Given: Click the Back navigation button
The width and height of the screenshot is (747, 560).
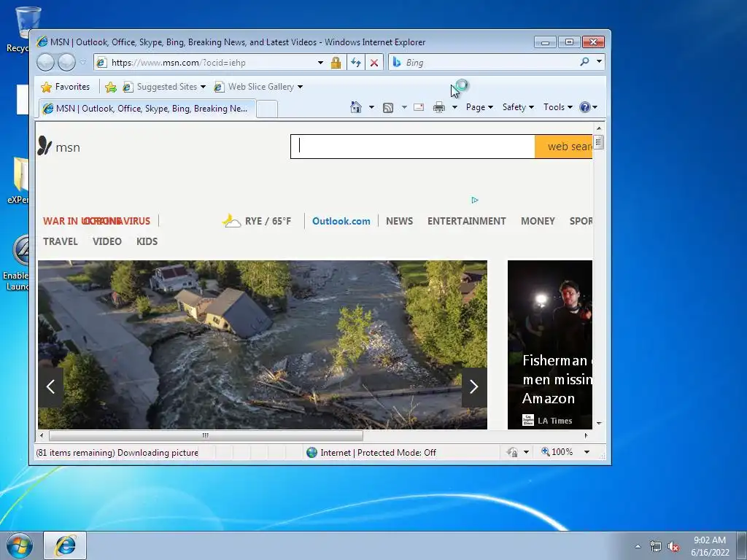Looking at the screenshot, I should tap(46, 63).
